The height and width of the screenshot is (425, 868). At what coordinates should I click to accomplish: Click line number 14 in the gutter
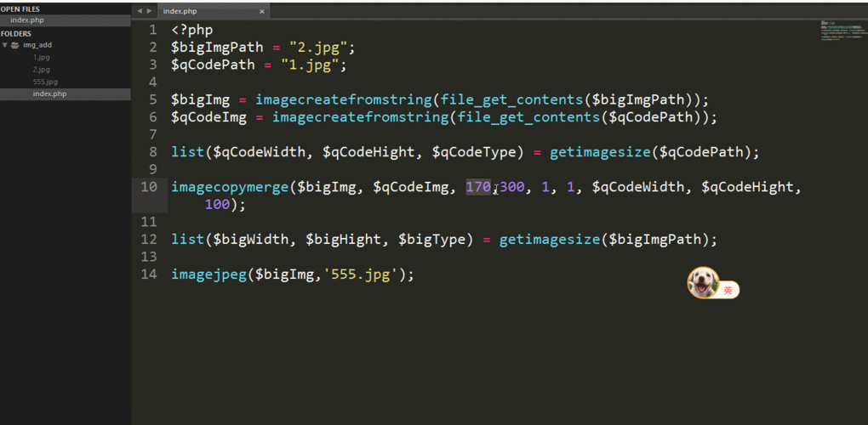coord(149,274)
